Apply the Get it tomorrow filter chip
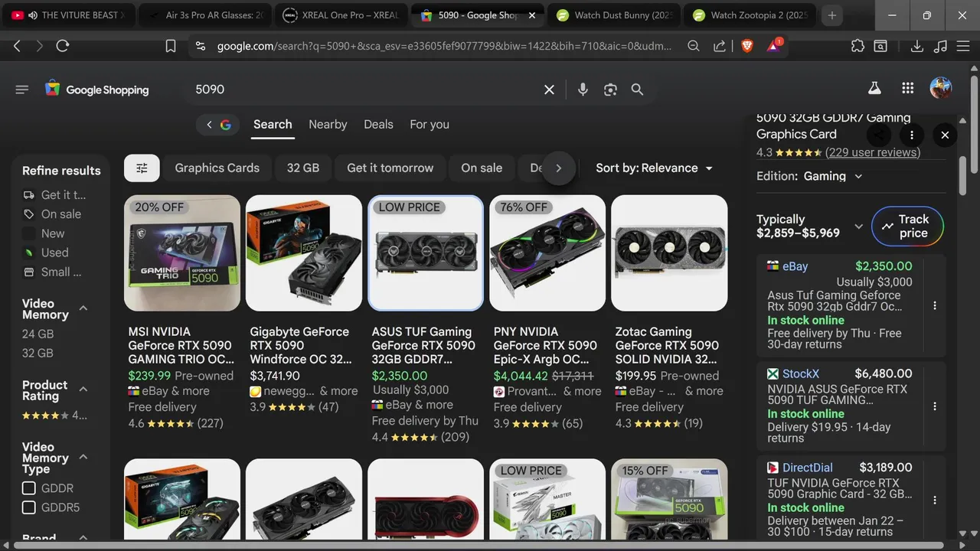 (390, 168)
